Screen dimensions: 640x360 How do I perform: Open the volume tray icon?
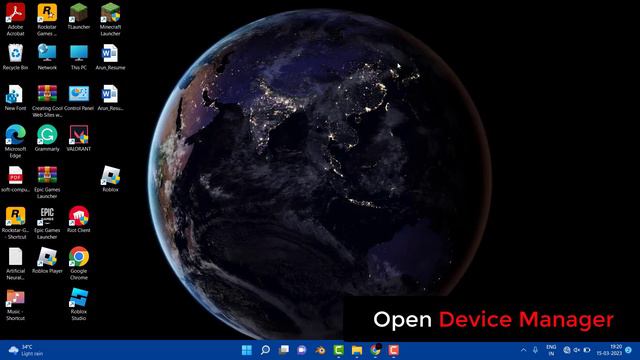pos(577,350)
